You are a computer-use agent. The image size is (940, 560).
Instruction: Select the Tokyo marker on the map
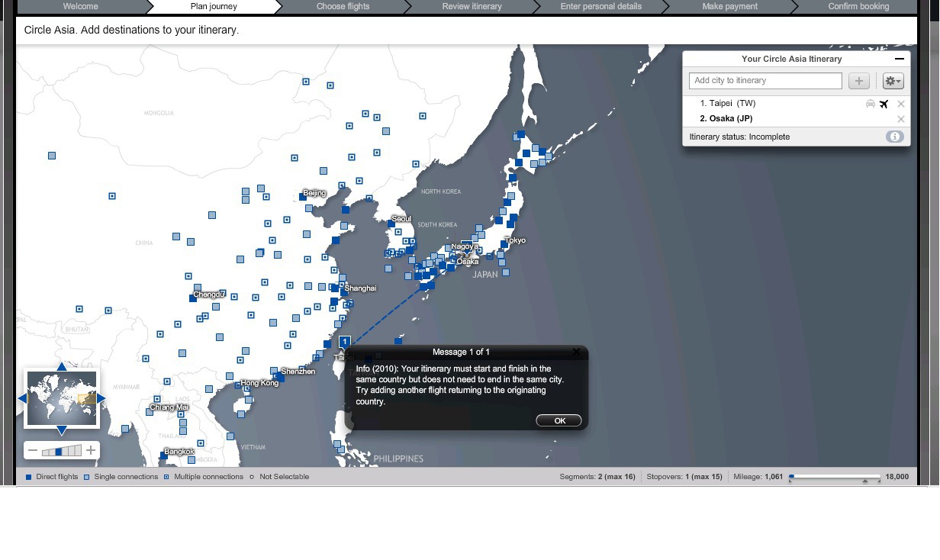click(504, 245)
